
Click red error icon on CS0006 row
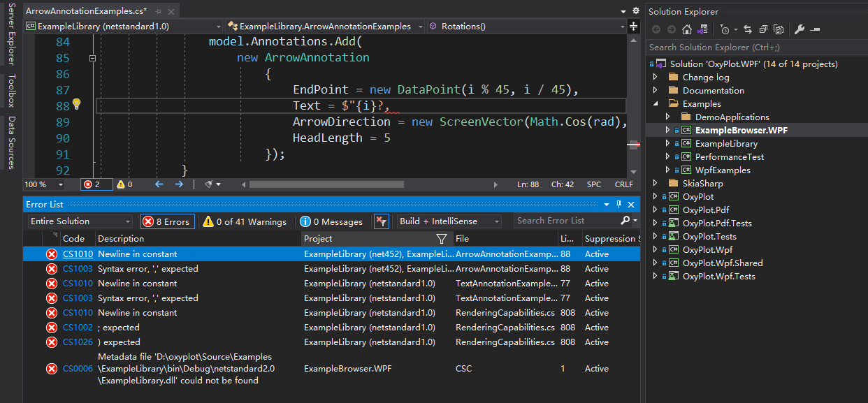(x=51, y=369)
